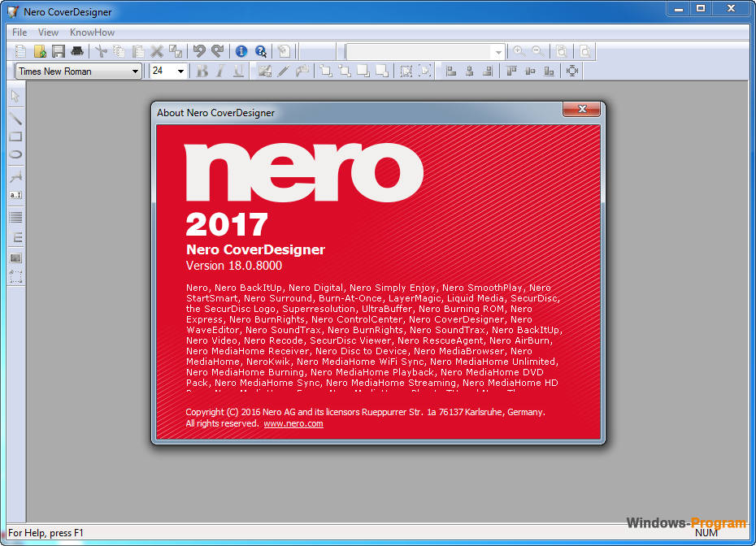Screen dimensions: 756x546
Task: Select the Ellipse drawing tool
Action: point(15,154)
